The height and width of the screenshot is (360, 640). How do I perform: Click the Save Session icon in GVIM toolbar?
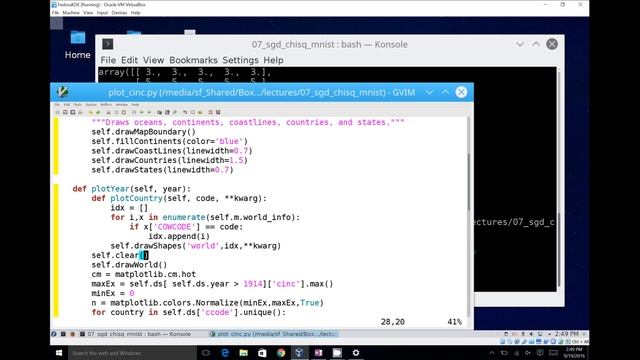(167, 112)
